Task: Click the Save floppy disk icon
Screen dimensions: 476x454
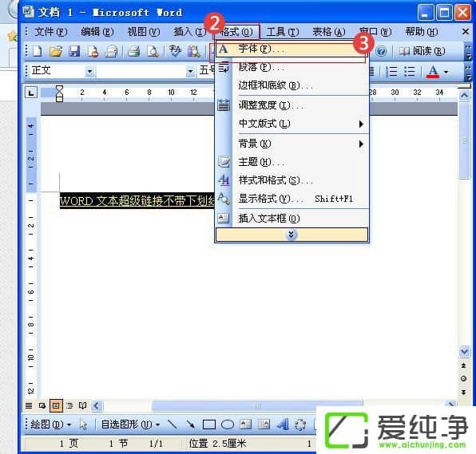Action: point(74,51)
